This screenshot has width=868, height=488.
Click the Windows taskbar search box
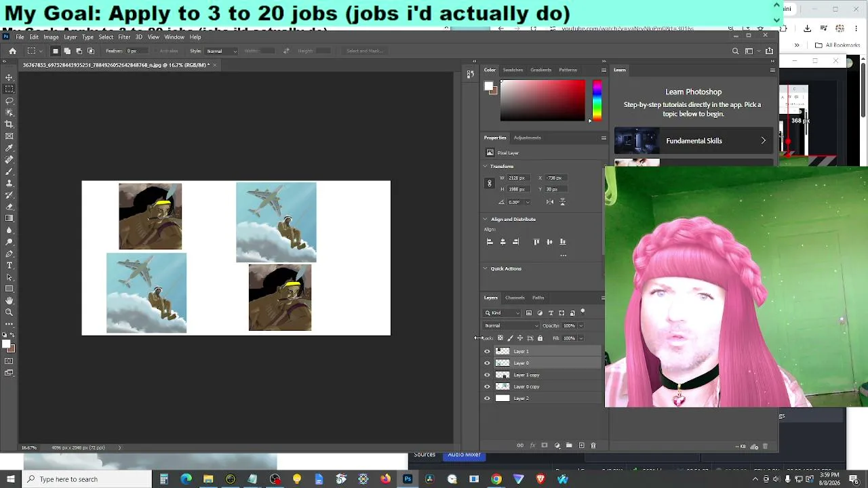88,479
